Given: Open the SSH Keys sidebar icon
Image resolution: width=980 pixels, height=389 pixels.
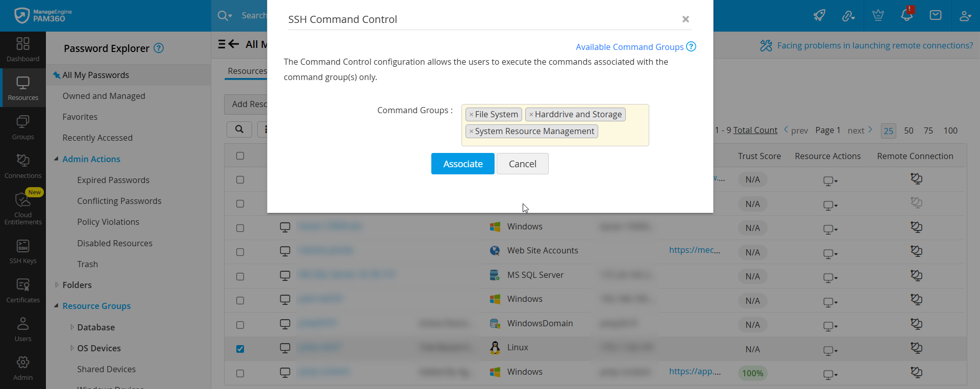Looking at the screenshot, I should (23, 251).
